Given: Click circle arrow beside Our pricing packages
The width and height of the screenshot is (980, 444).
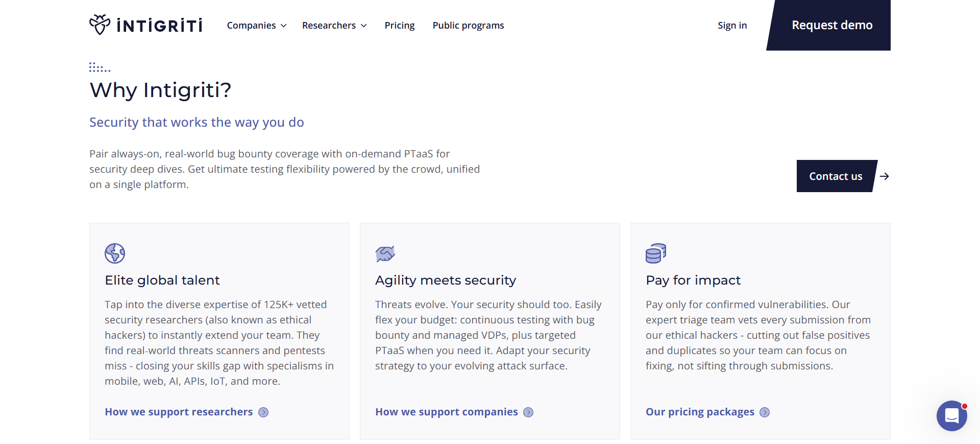Looking at the screenshot, I should pyautogui.click(x=765, y=412).
